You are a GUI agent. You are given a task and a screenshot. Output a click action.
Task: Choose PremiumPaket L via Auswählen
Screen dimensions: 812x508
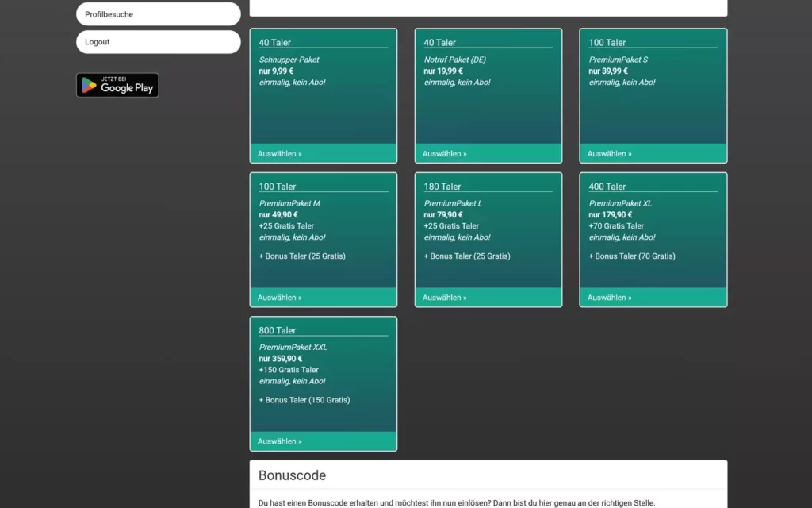(444, 297)
